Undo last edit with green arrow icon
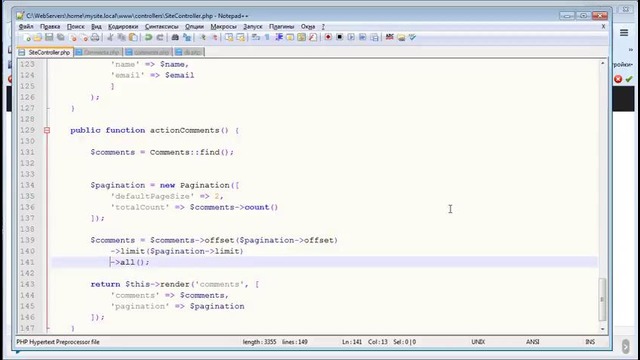Screen dimensions: 640x360 coord(149,38)
